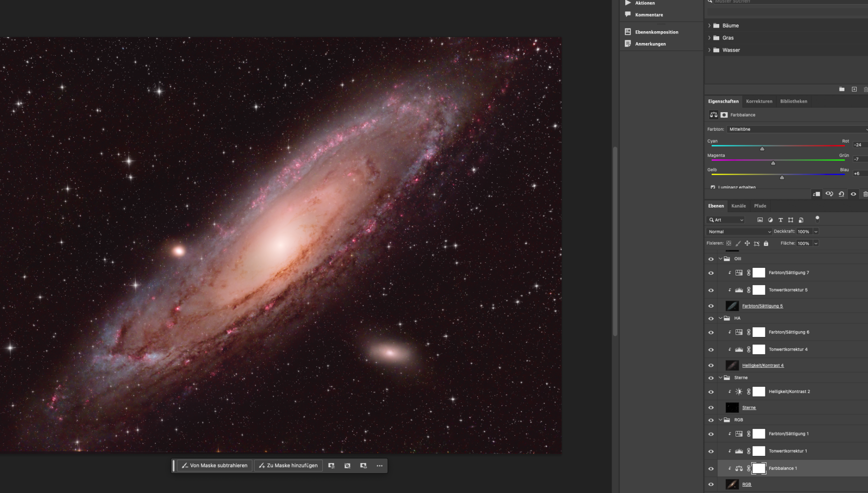Click prevent artboard auto-nesting lock icon

coord(757,243)
